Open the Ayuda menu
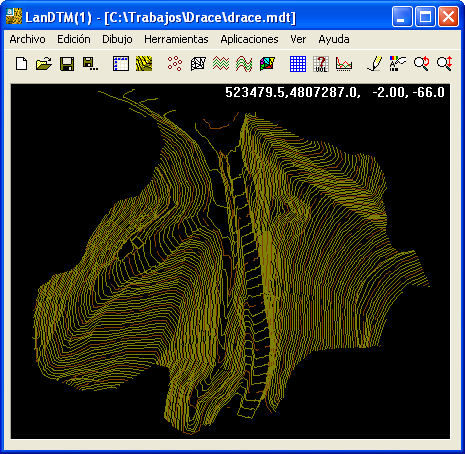 pos(334,39)
